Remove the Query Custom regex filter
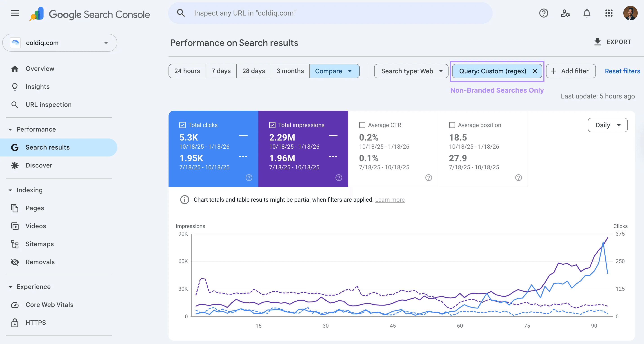Image resolution: width=644 pixels, height=344 pixels. coord(535,71)
